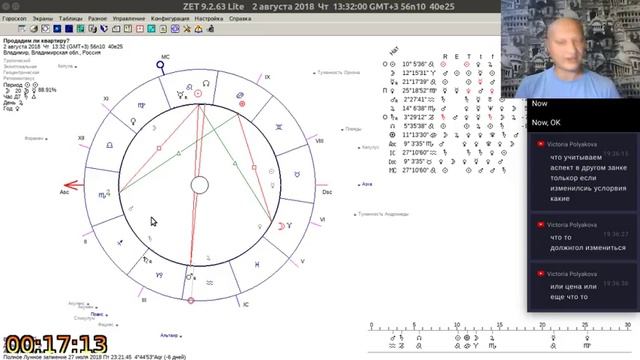Viewport: 640px width, 360px height.
Task: Click the 10 mark on degree scale
Action: (457, 325)
